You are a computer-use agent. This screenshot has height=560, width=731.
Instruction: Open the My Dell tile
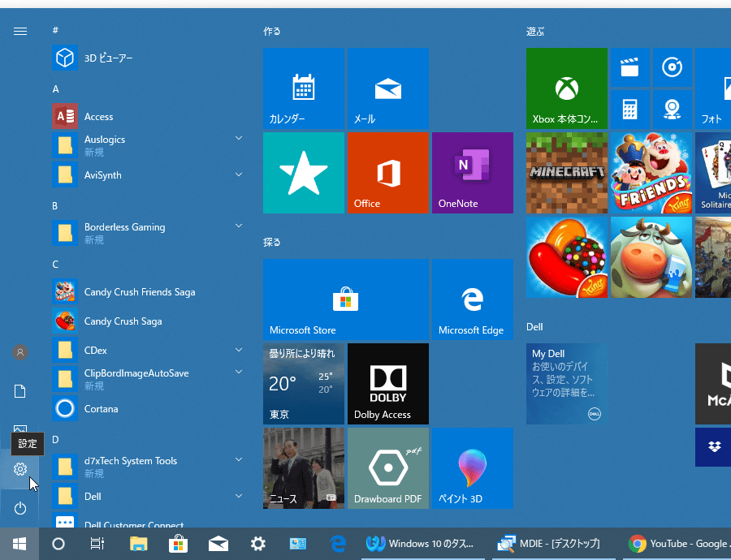[567, 384]
